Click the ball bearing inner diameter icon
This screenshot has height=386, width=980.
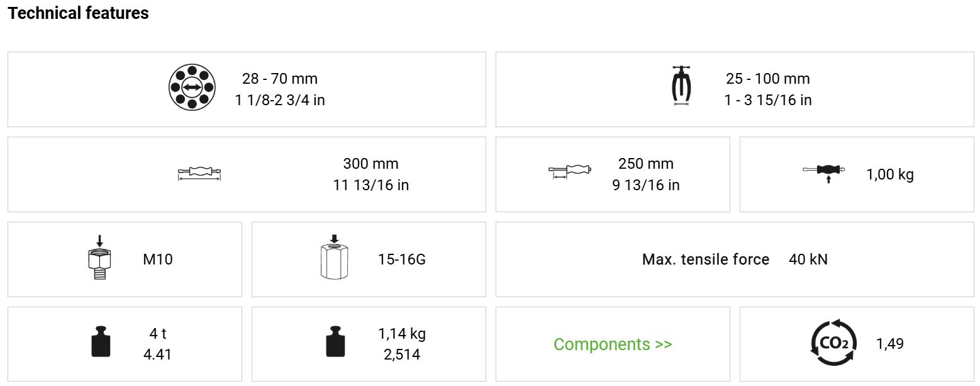[x=192, y=88]
